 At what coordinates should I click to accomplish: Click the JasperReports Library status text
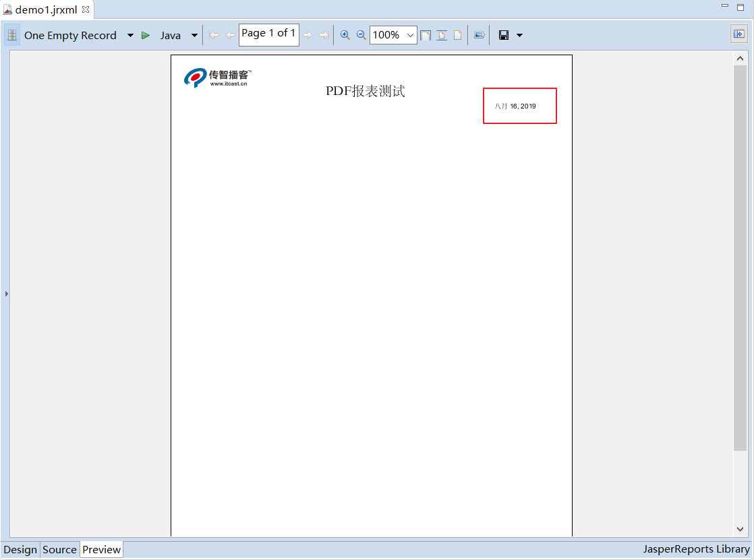(696, 549)
